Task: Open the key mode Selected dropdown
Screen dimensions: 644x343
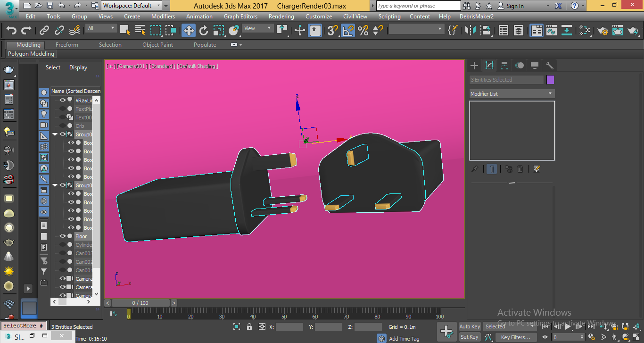Action: click(x=510, y=326)
